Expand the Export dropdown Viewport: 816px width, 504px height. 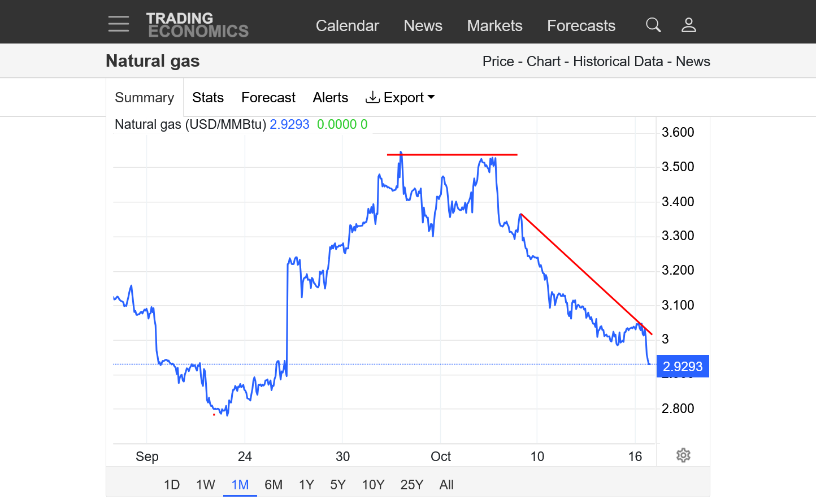[401, 98]
